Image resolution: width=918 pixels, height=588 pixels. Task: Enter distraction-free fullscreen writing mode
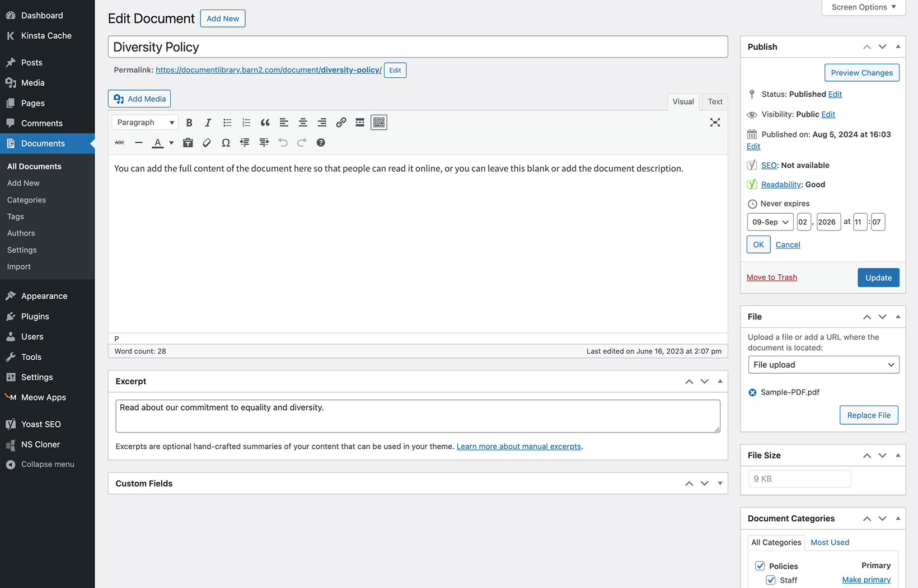point(715,122)
